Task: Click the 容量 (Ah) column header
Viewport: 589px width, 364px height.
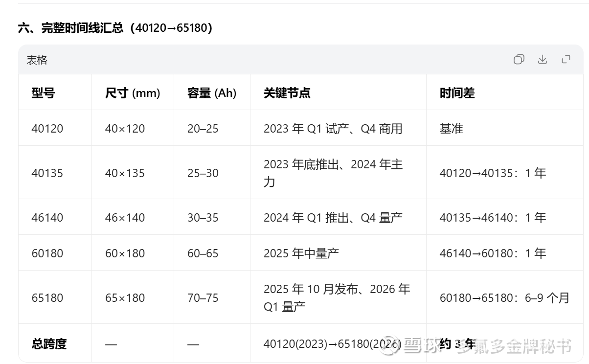Action: [211, 93]
